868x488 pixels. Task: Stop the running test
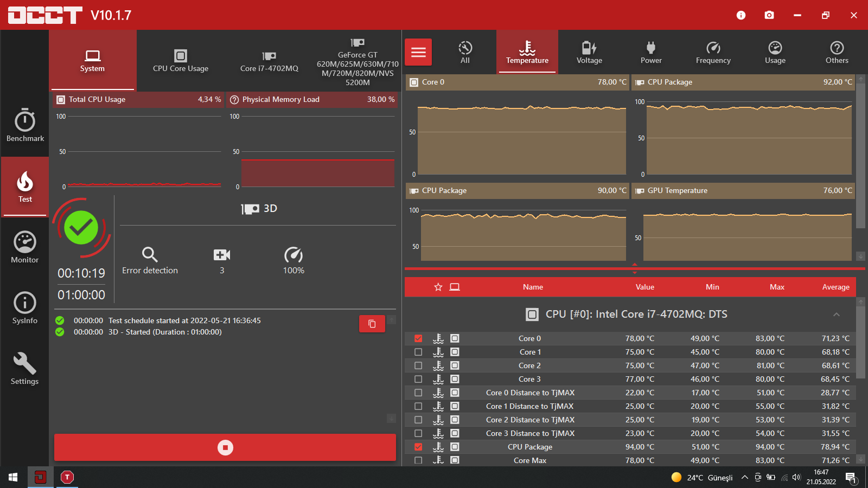tap(225, 447)
